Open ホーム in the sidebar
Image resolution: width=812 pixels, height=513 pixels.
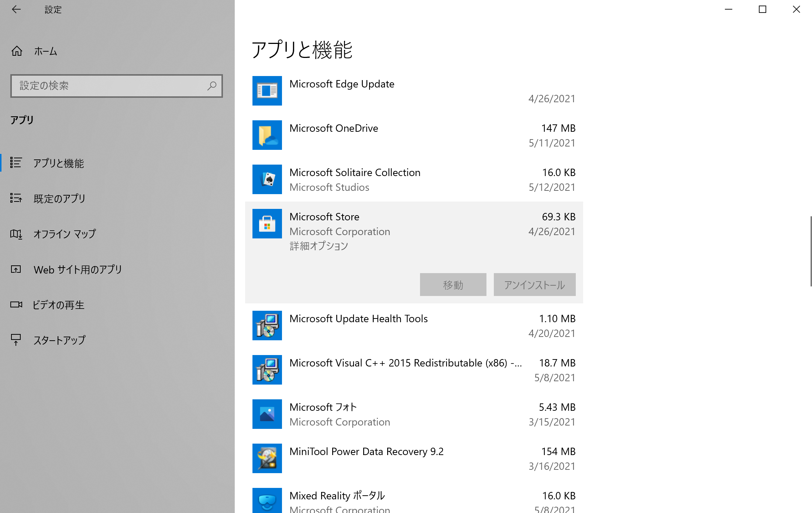point(45,51)
